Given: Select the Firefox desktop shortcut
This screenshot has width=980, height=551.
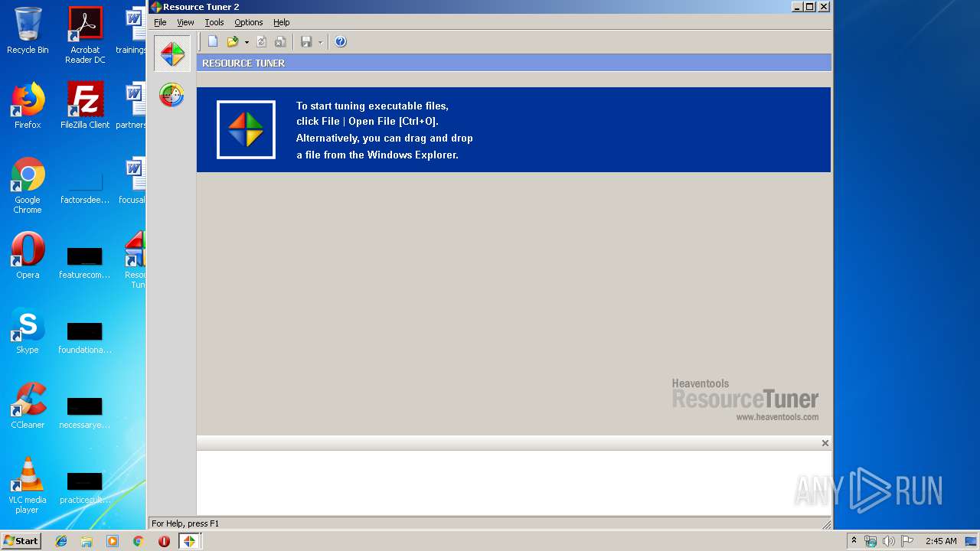Looking at the screenshot, I should 28,106.
